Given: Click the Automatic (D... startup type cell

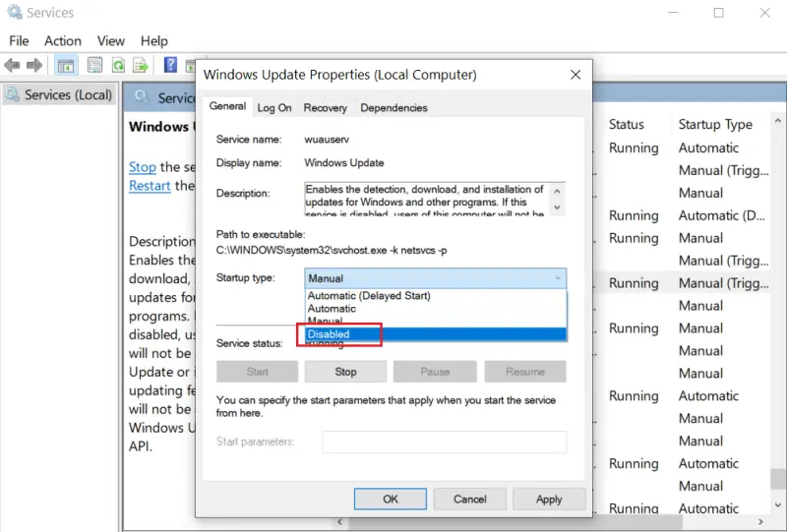Looking at the screenshot, I should [722, 215].
